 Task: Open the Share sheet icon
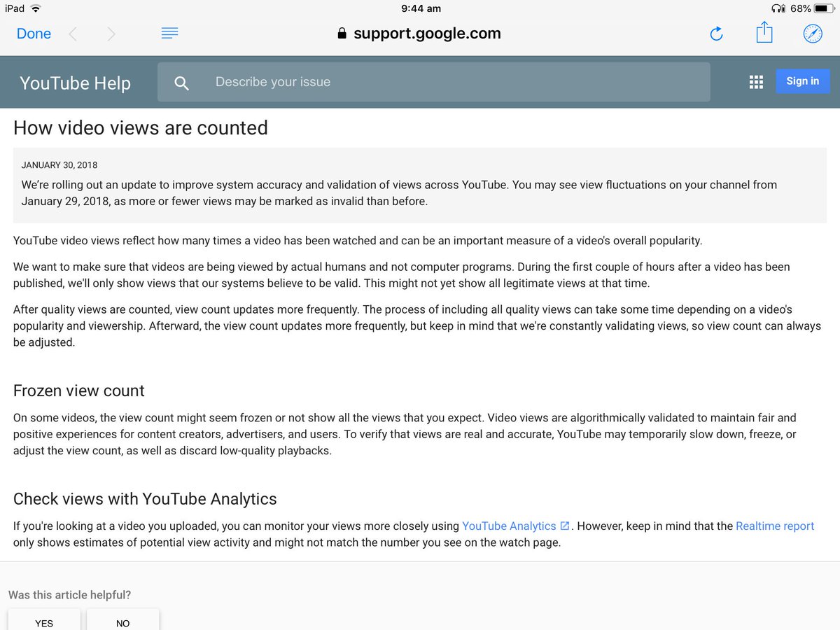[x=764, y=32]
